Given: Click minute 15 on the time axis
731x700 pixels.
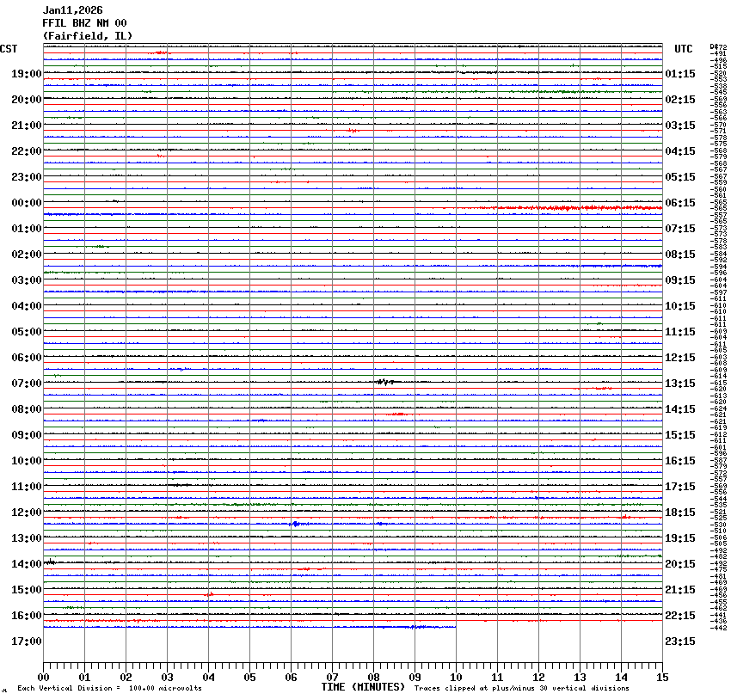Looking at the screenshot, I should 662,679.
